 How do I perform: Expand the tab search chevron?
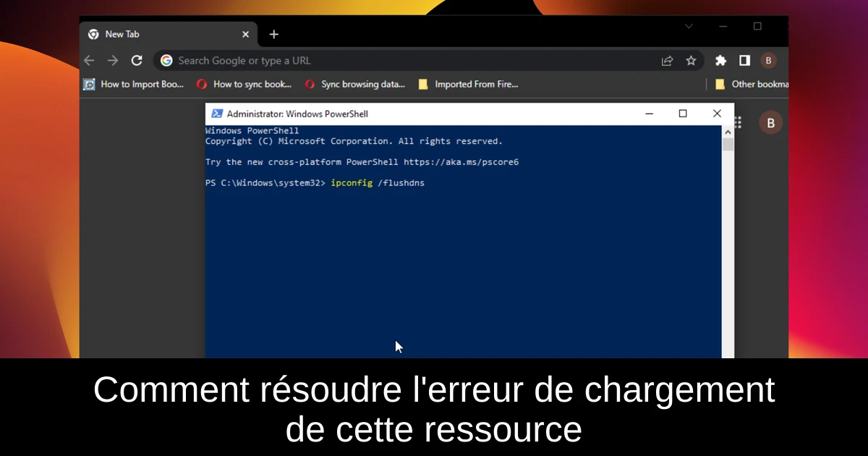[x=689, y=26]
